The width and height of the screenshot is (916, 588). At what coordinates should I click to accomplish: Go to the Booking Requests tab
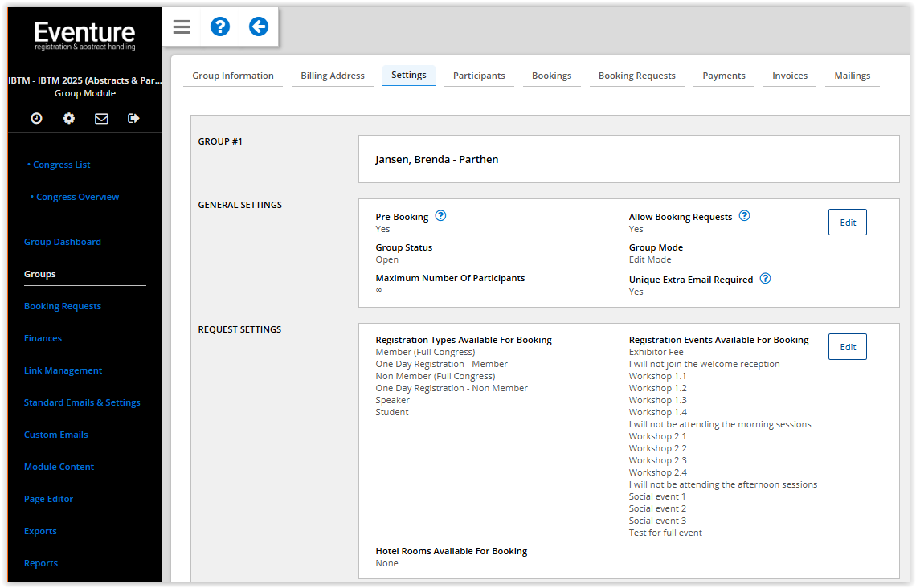[x=636, y=76]
